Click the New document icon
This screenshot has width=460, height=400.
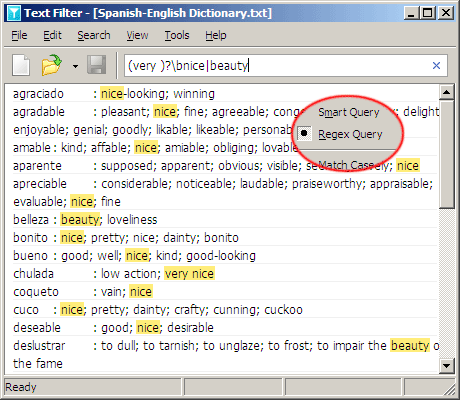click(21, 65)
